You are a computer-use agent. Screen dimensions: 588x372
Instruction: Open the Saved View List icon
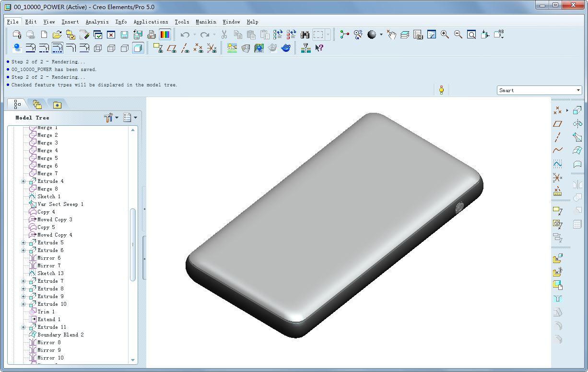pos(499,35)
